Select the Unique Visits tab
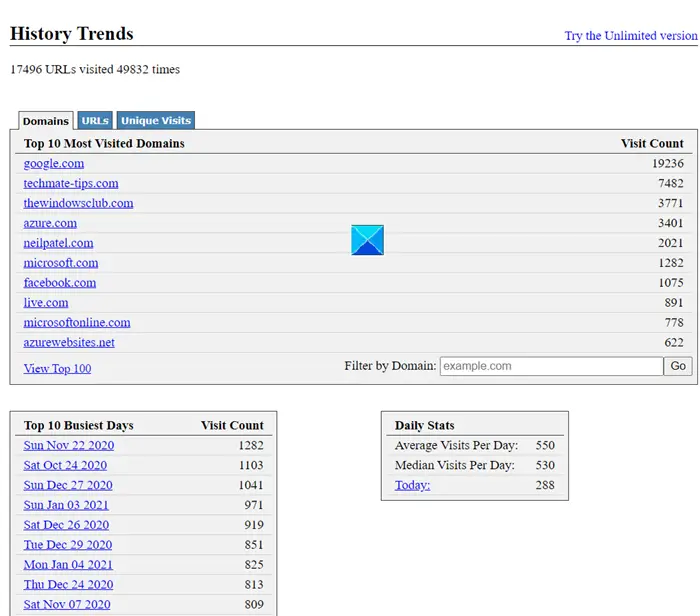700x616 pixels. coord(156,120)
